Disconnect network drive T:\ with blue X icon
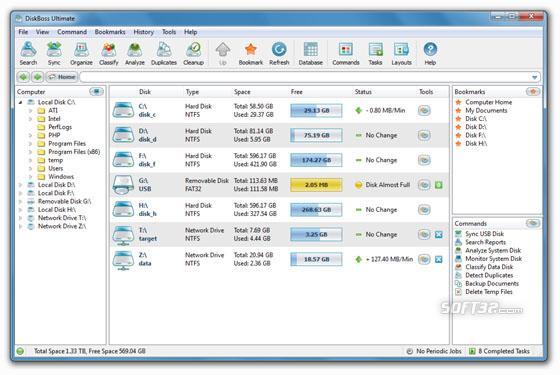 (439, 235)
